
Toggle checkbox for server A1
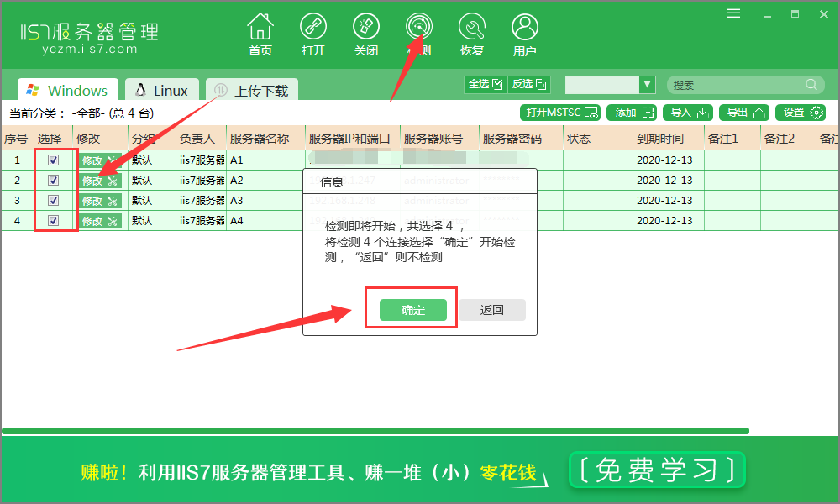(53, 160)
